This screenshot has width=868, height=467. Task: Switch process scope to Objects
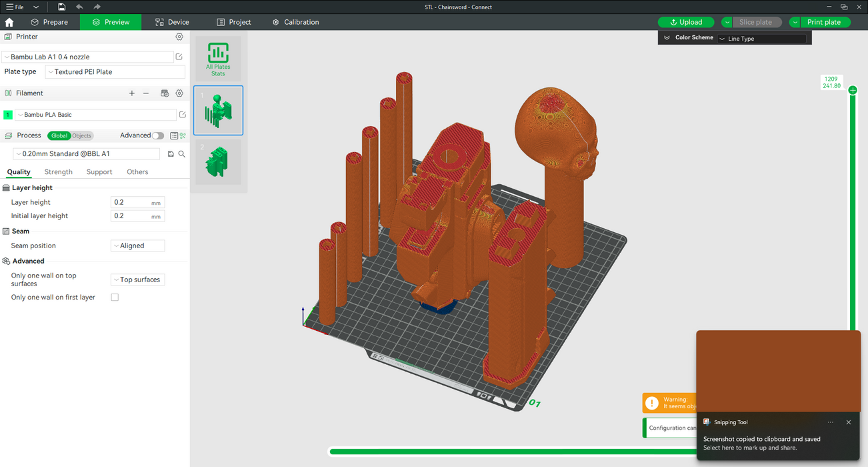(81, 135)
